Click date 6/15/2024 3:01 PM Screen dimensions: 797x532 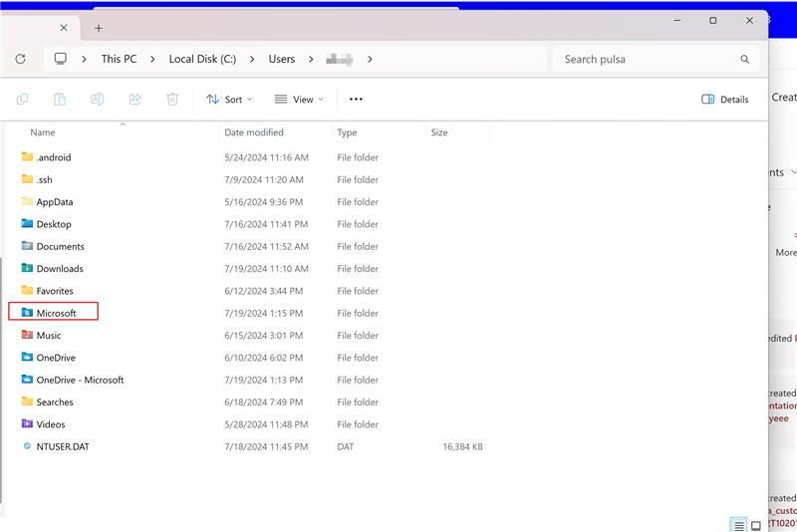pyautogui.click(x=263, y=336)
